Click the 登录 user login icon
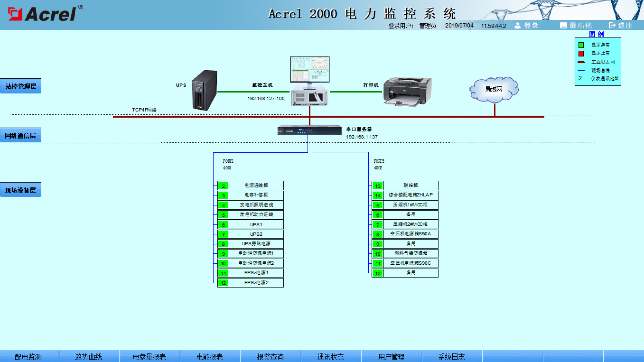The width and height of the screenshot is (644, 362). tap(518, 26)
